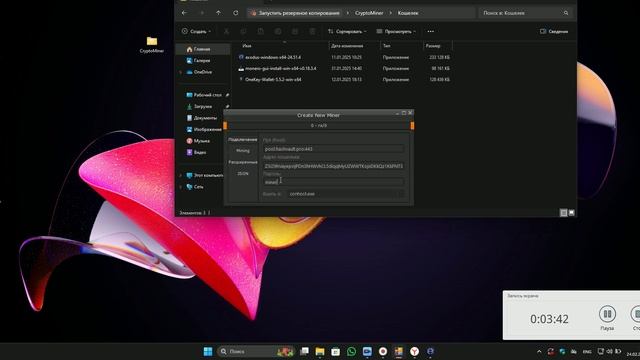Open WhatsApp from the taskbar

(351, 351)
